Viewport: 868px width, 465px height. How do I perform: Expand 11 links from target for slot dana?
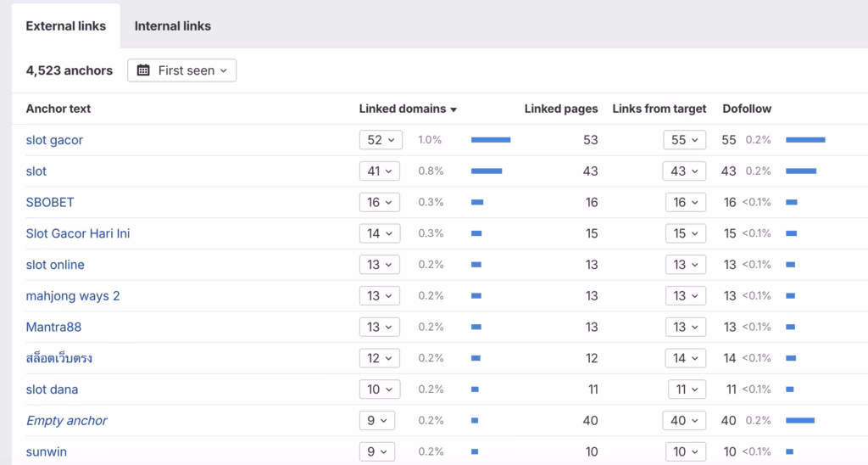tap(687, 389)
